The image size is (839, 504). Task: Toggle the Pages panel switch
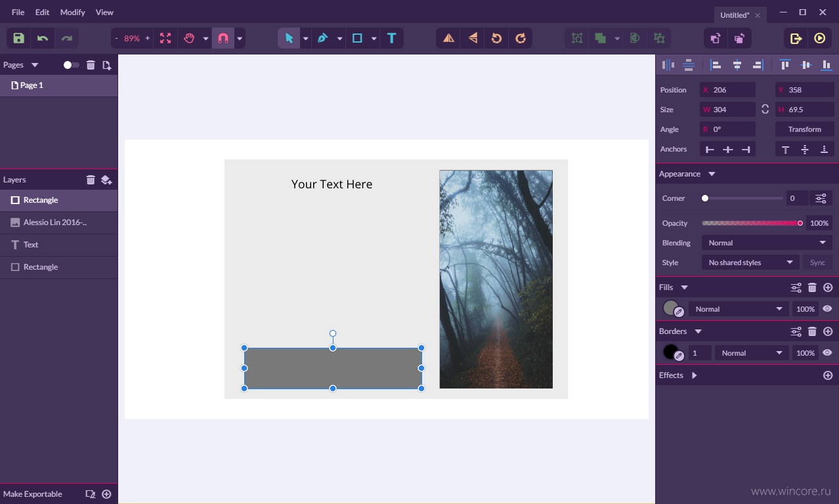click(x=71, y=65)
